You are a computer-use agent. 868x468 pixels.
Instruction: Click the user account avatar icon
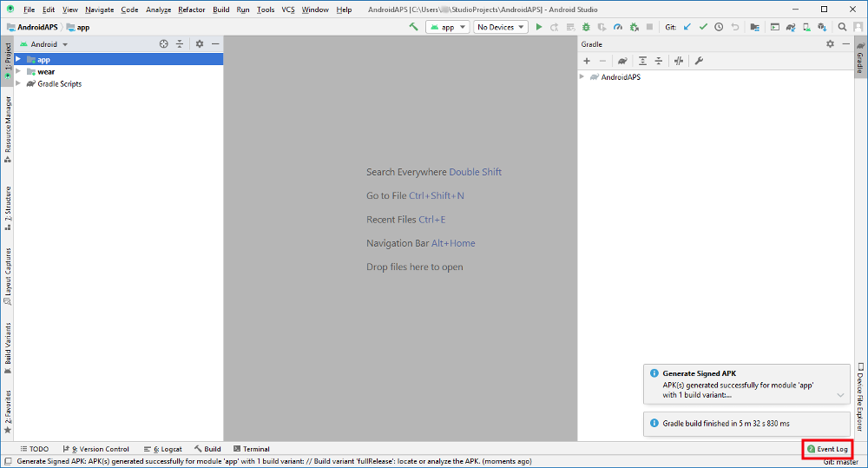(858, 27)
